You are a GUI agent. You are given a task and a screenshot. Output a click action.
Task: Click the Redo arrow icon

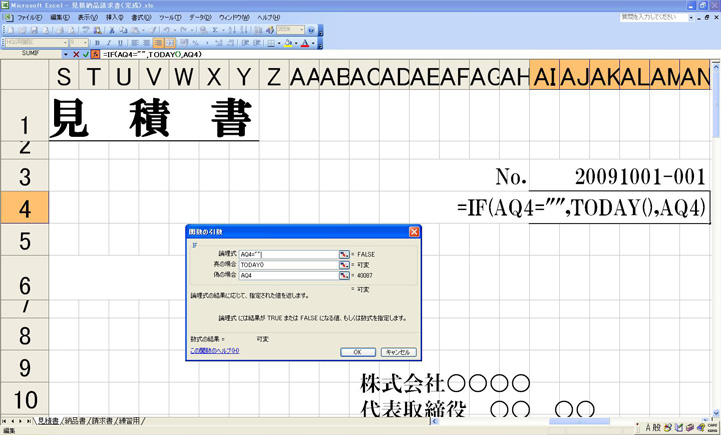(183, 30)
